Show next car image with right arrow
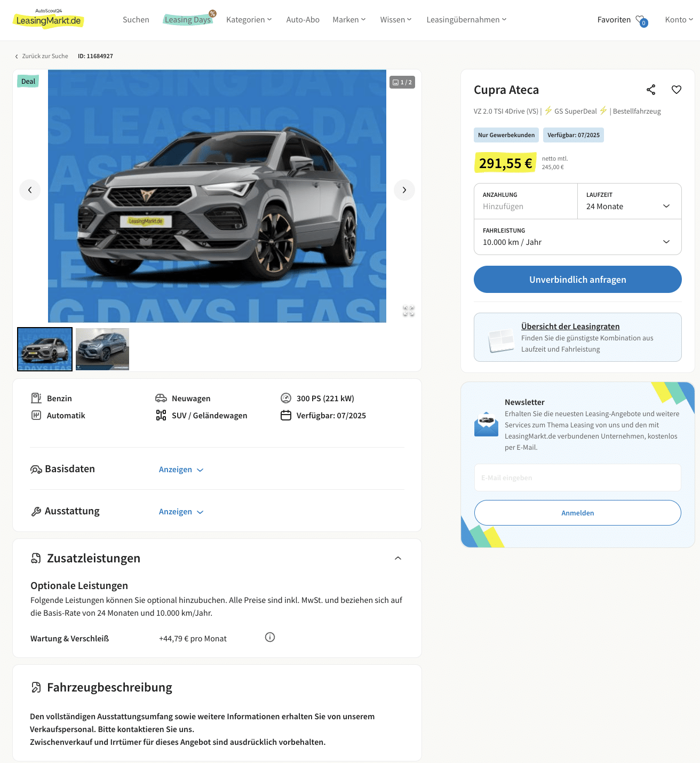This screenshot has height=763, width=700. click(404, 190)
